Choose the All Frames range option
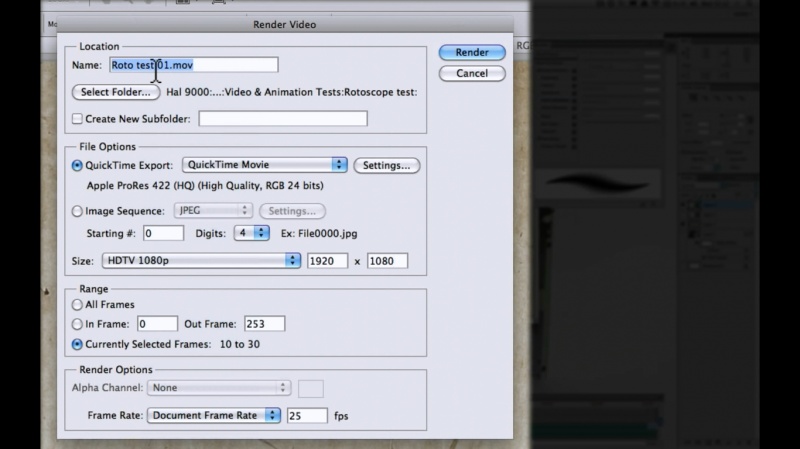The height and width of the screenshot is (449, 800). 77,305
